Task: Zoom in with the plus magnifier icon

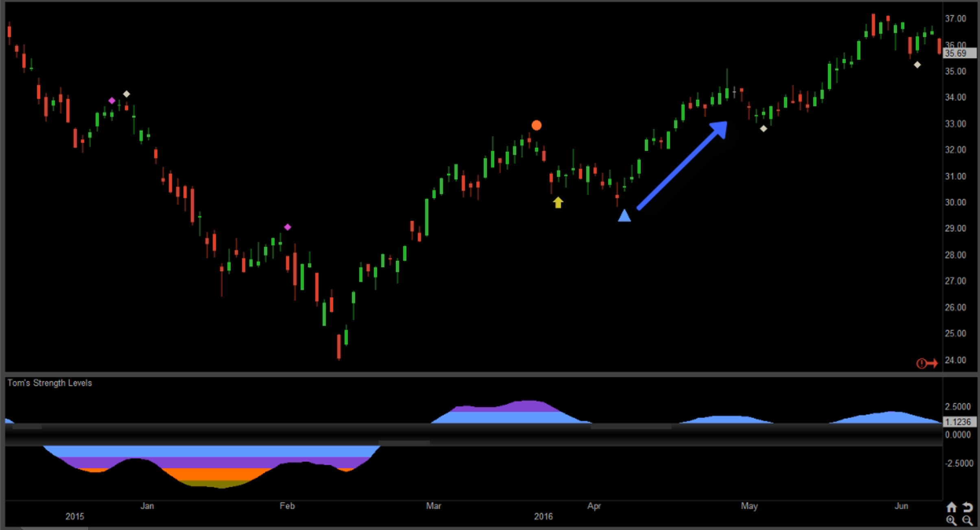Action: pyautogui.click(x=951, y=520)
